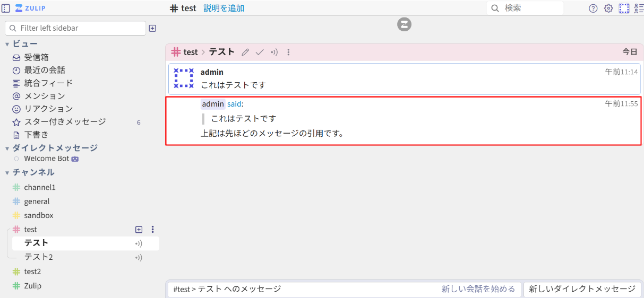Collapse the チャンネル section

[7, 172]
